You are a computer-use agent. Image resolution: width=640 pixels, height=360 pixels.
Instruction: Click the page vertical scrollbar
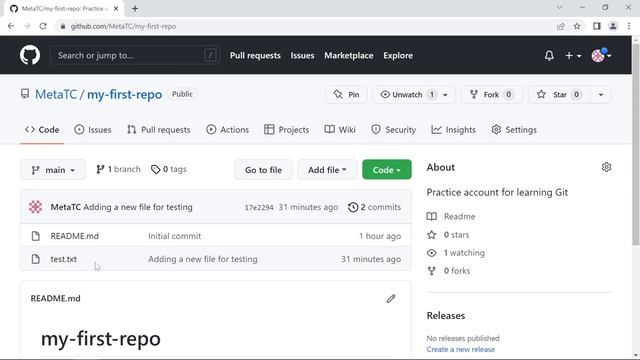tap(636, 143)
